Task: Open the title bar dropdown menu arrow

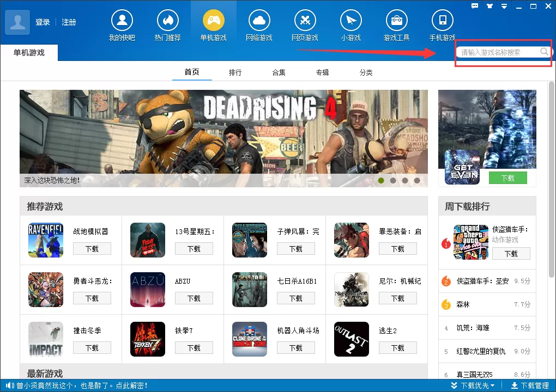Action: (504, 6)
